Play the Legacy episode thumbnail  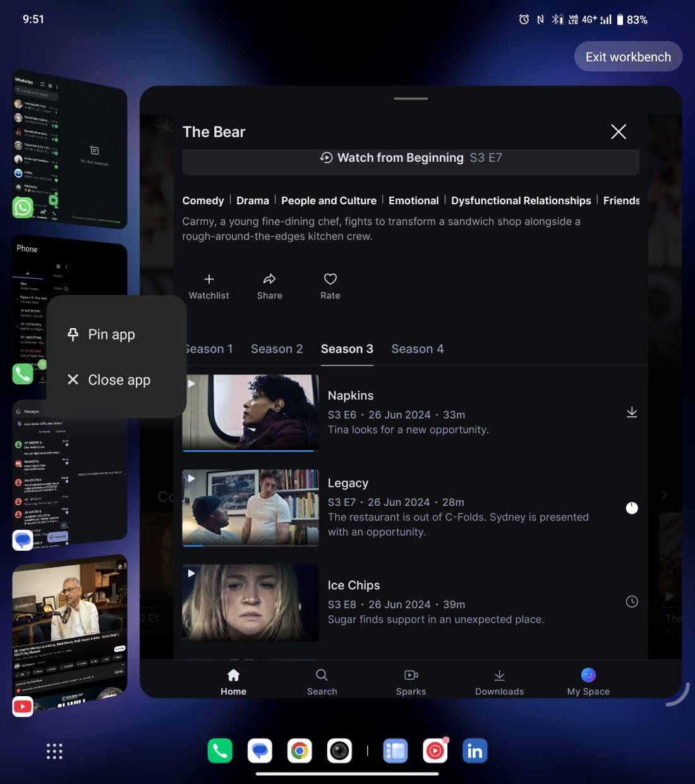(250, 508)
